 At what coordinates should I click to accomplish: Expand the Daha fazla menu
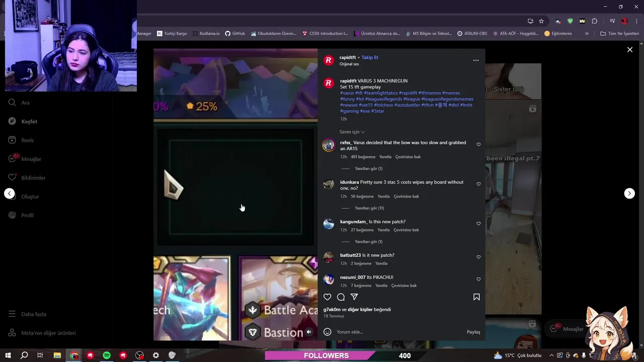tap(27, 314)
